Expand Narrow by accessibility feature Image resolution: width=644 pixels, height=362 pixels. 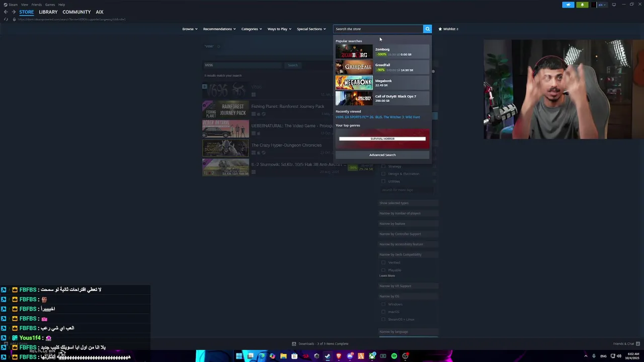coord(408,244)
